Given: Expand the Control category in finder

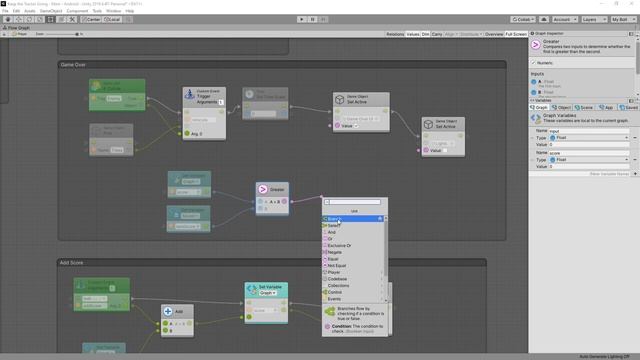Looking at the screenshot, I should 353,292.
